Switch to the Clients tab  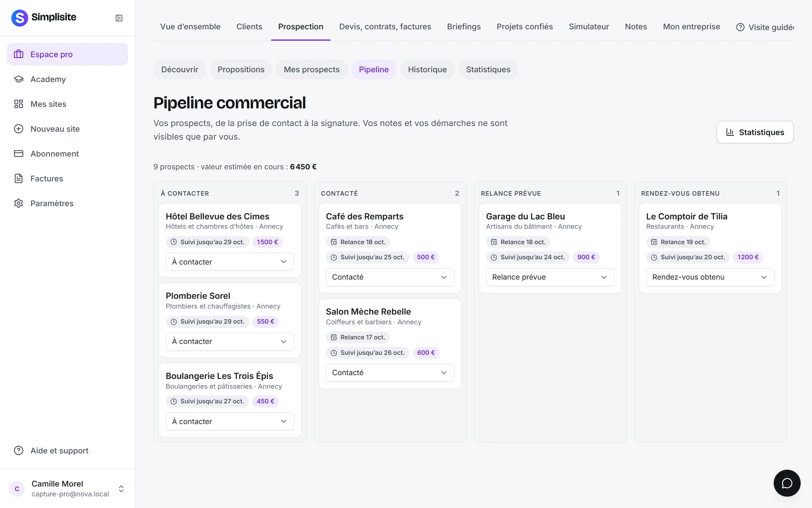249,27
